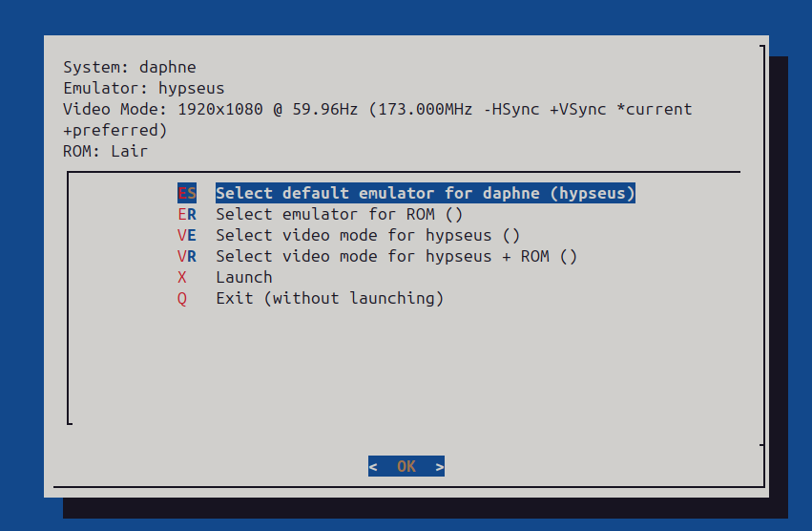812x531 pixels.
Task: Click the 'Emulator: hypseus' text line
Action: tap(144, 88)
